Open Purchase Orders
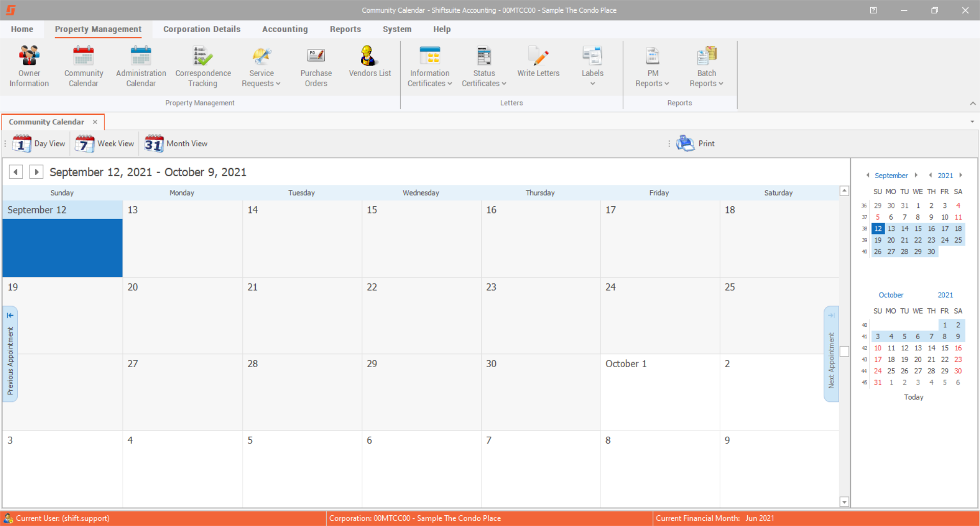The image size is (980, 526). [316, 67]
